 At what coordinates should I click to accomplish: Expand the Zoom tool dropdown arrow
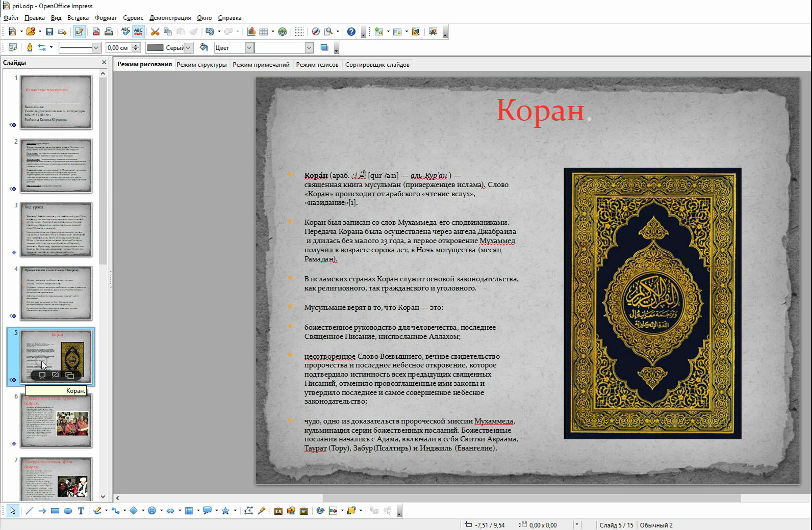tap(337, 32)
